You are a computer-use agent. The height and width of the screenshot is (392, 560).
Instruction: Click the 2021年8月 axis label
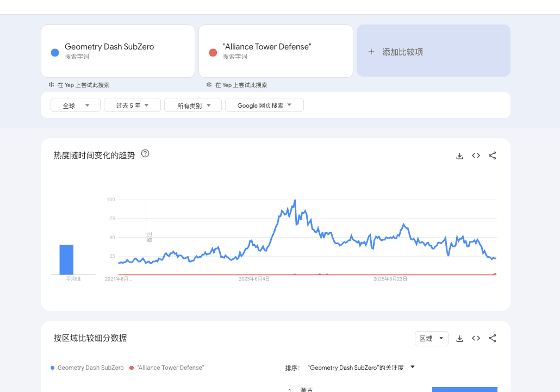(x=118, y=279)
